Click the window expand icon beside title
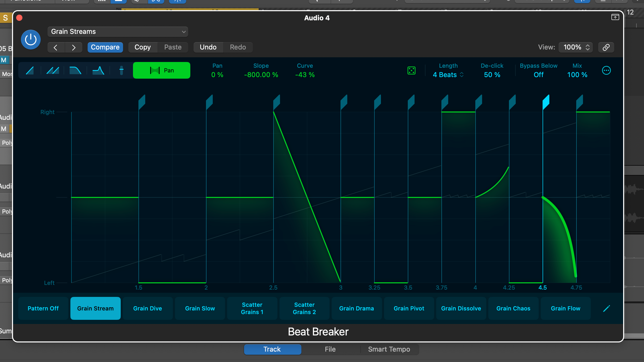 [615, 17]
